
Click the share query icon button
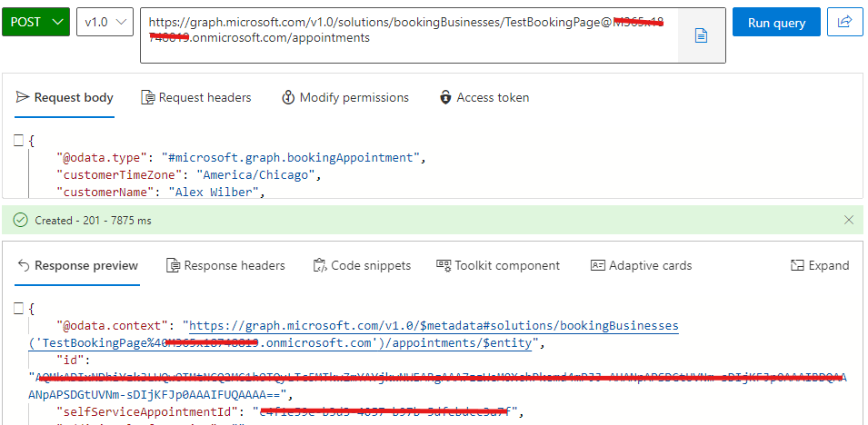tap(844, 22)
